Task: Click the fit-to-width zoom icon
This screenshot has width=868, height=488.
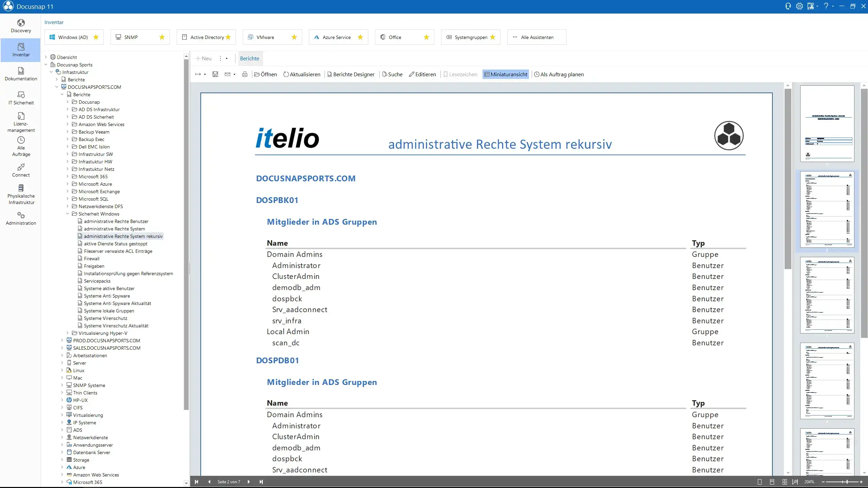Action: click(795, 482)
